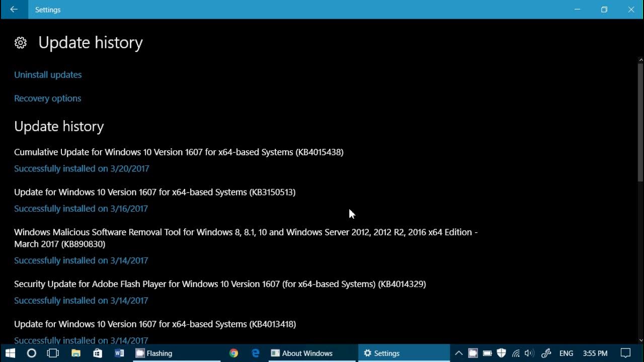Show hidden system tray icons
Screen dimensions: 644x362
click(x=458, y=353)
